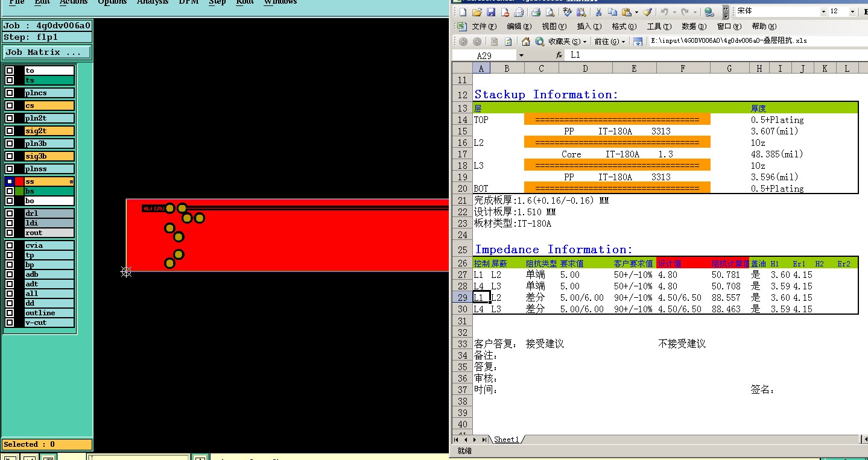This screenshot has width=868, height=460.
Task: Open the font size 12 dropdown
Action: pos(852,12)
